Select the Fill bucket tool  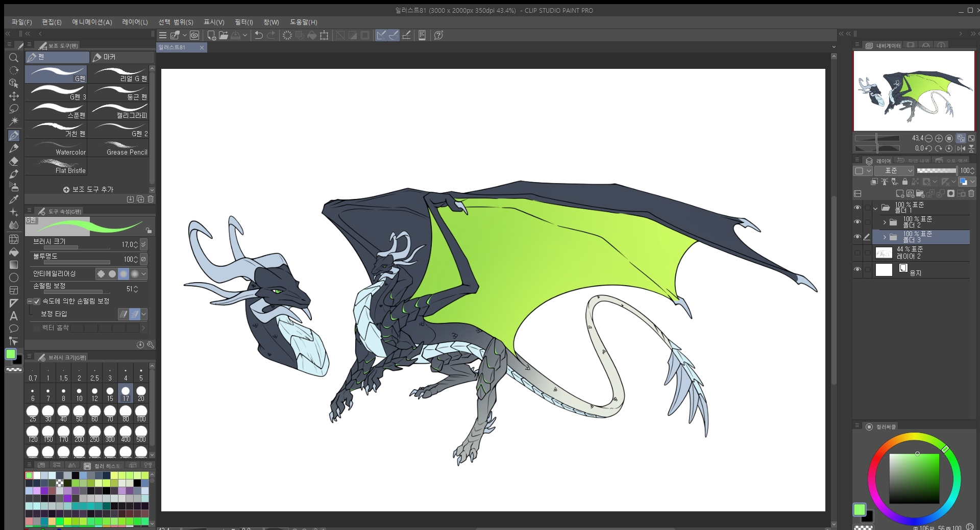[x=14, y=252]
